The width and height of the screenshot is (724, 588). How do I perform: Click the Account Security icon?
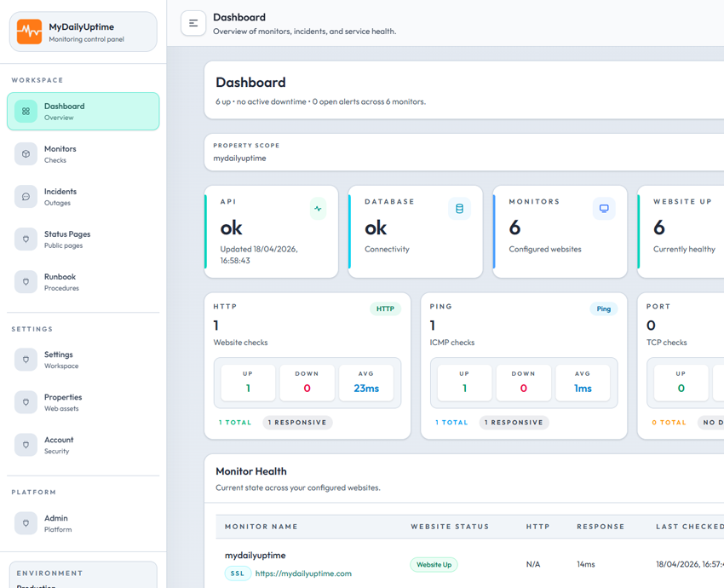coord(26,445)
